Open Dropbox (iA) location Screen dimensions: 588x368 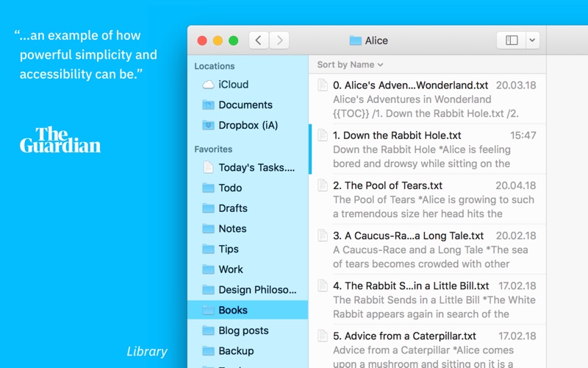coord(248,125)
